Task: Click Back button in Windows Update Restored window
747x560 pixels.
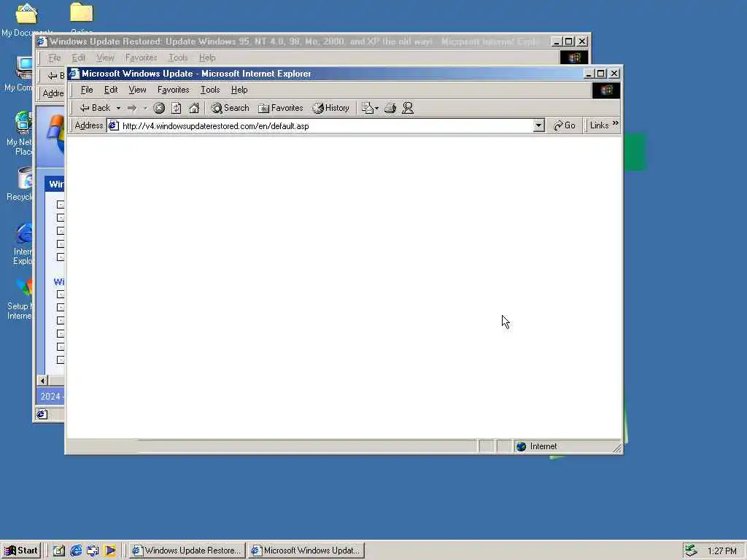Action: click(x=56, y=75)
